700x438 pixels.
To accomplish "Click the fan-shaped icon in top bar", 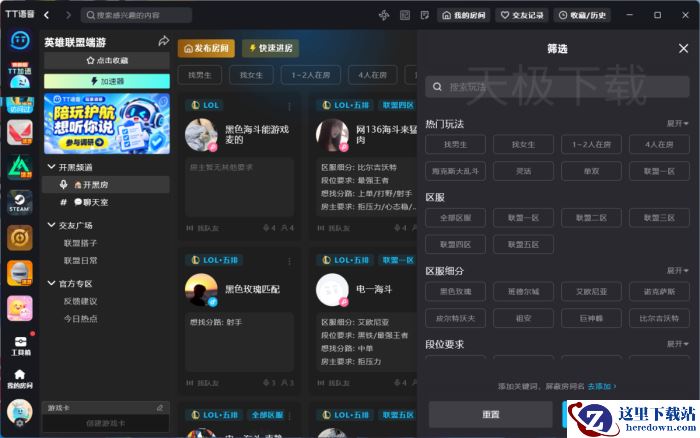I will 384,15.
